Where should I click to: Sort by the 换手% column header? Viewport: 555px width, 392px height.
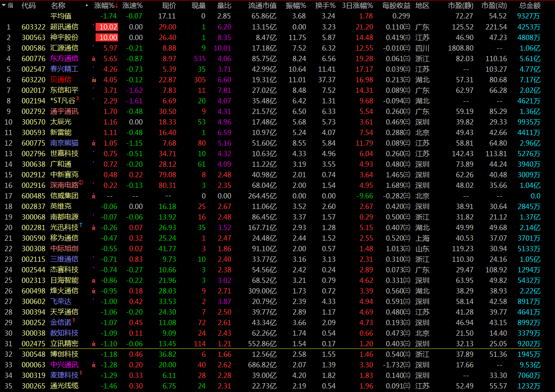[325, 6]
